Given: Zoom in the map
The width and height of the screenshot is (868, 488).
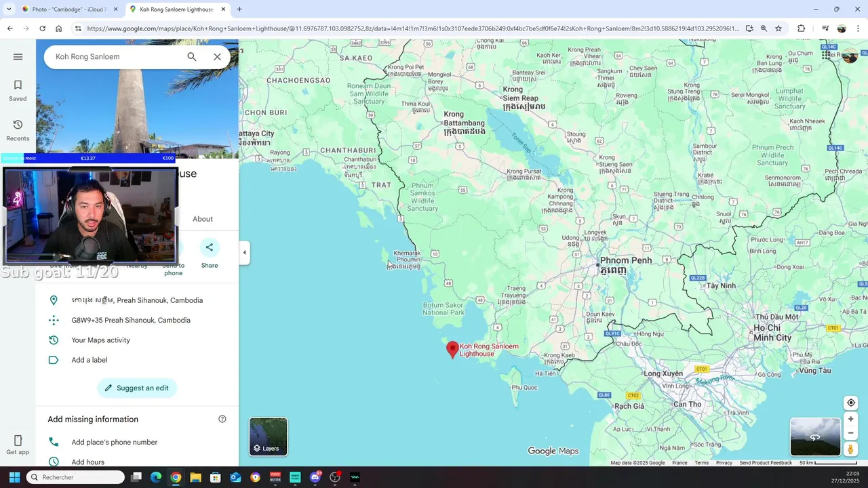Looking at the screenshot, I should click(x=850, y=419).
